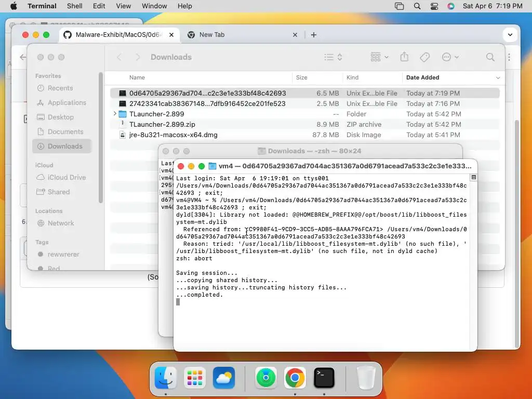Screen dimensions: 532x399
Task: Open Terminal from the Dock
Action: 324,378
